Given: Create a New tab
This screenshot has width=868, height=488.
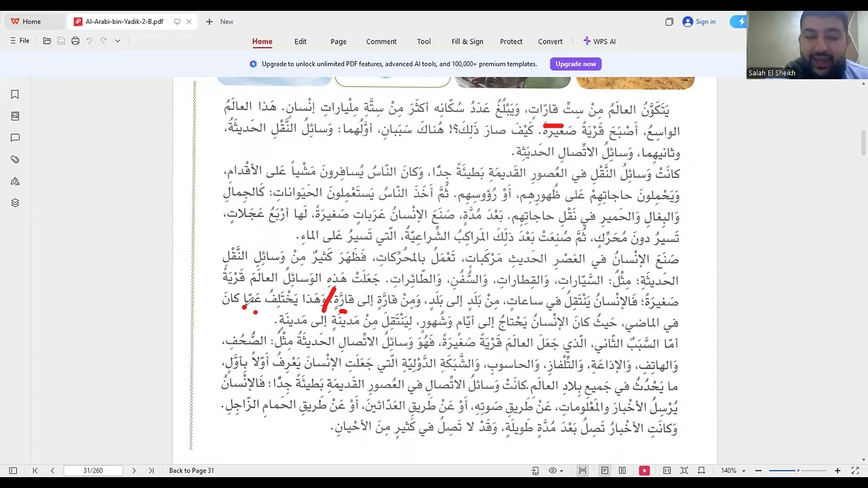Looking at the screenshot, I should pyautogui.click(x=220, y=22).
